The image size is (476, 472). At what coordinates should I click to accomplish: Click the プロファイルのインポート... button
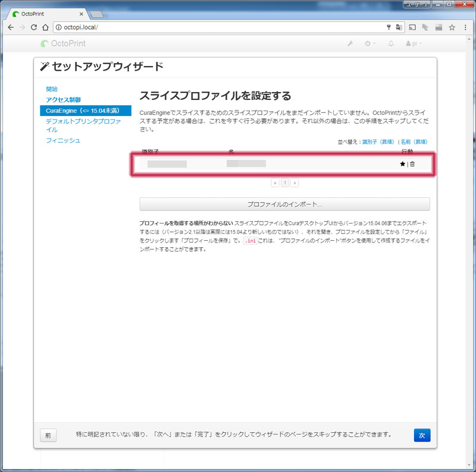point(285,204)
